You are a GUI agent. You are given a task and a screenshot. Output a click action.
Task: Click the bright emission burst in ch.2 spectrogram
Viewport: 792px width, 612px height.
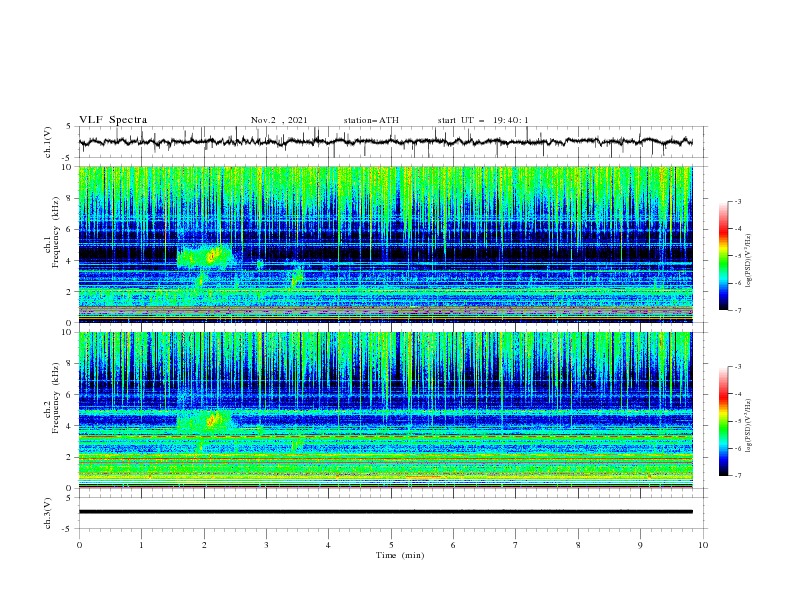205,420
